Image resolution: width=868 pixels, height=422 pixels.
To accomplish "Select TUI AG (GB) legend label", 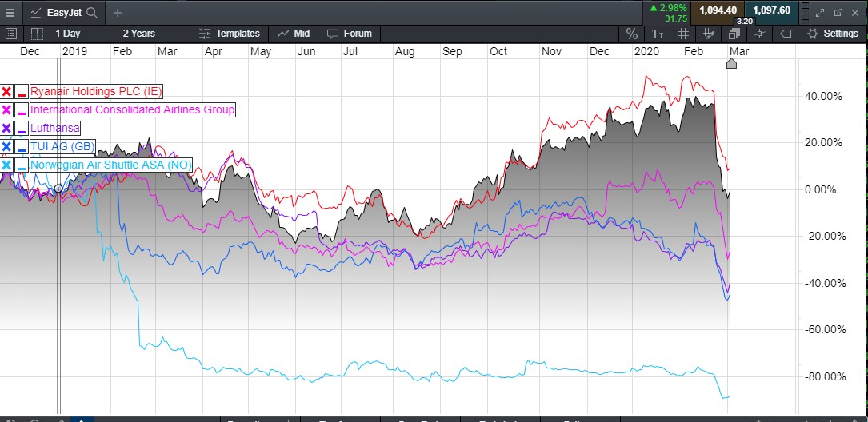I will [62, 146].
